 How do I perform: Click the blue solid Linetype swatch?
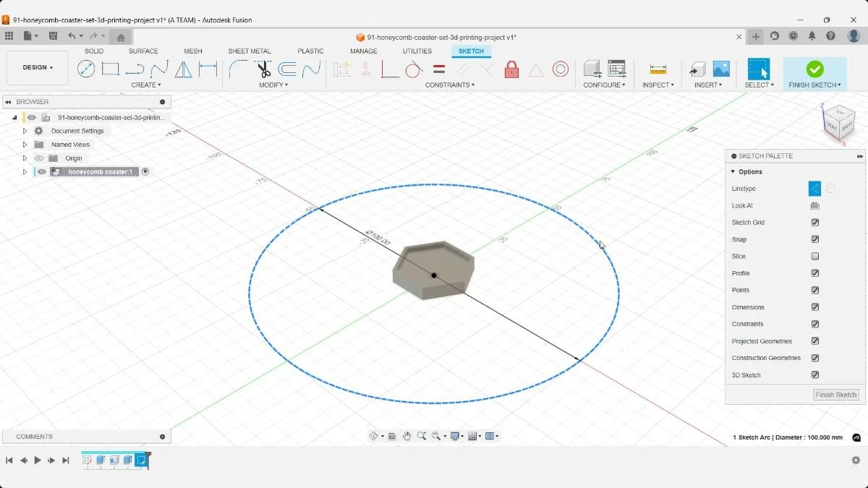(814, 188)
